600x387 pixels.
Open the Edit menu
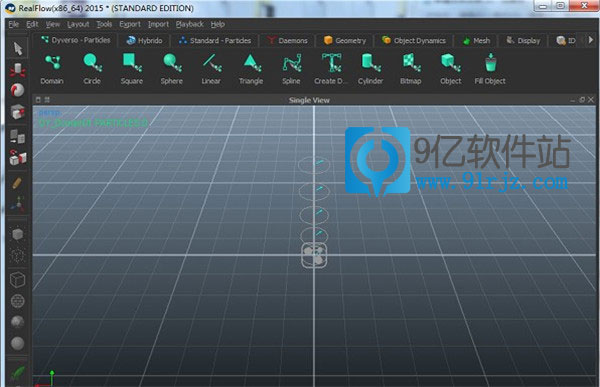coord(32,24)
